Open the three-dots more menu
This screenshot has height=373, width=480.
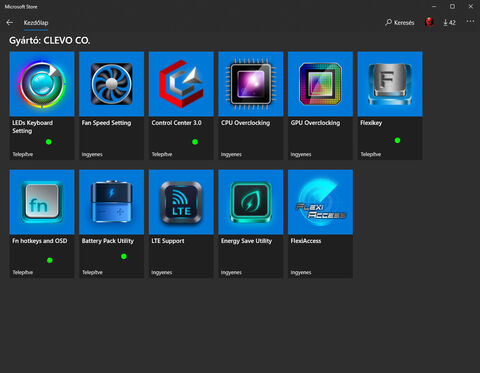click(470, 21)
